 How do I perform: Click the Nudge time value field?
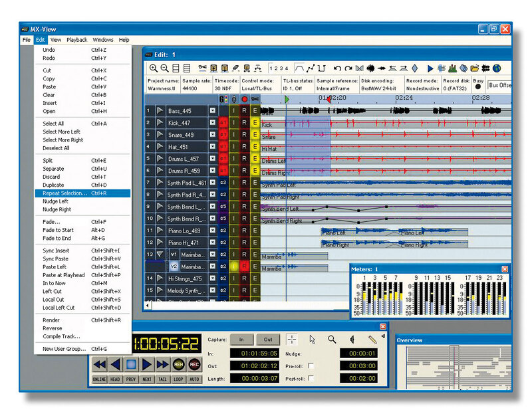tap(358, 354)
